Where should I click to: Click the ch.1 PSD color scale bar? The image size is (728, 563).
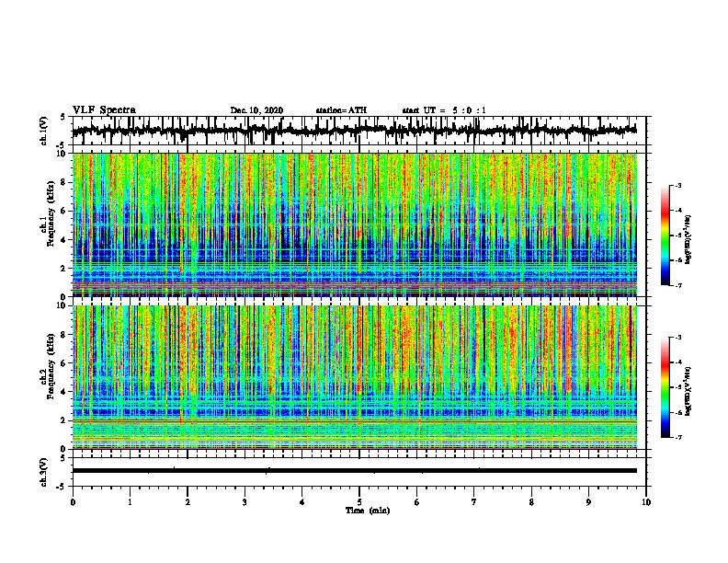665,236
